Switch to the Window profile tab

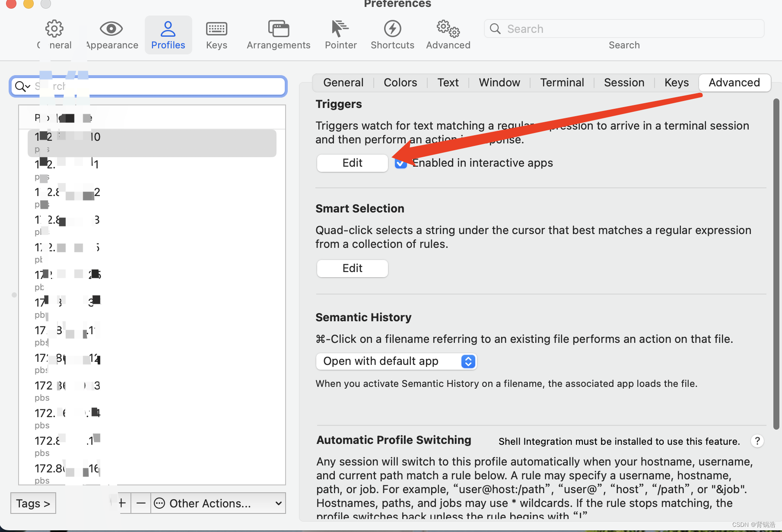pos(499,82)
